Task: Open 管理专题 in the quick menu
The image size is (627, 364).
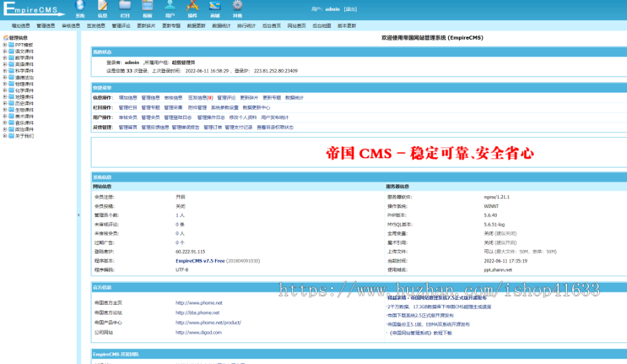Action: [150, 107]
